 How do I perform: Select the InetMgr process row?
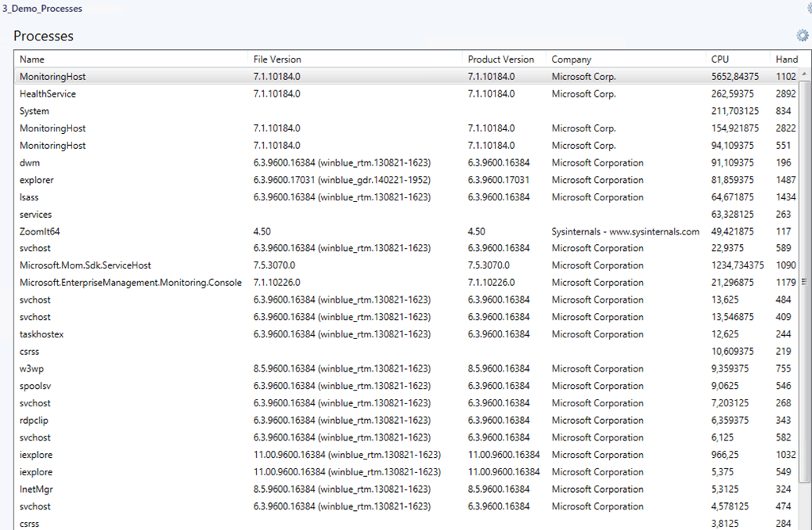(x=407, y=489)
